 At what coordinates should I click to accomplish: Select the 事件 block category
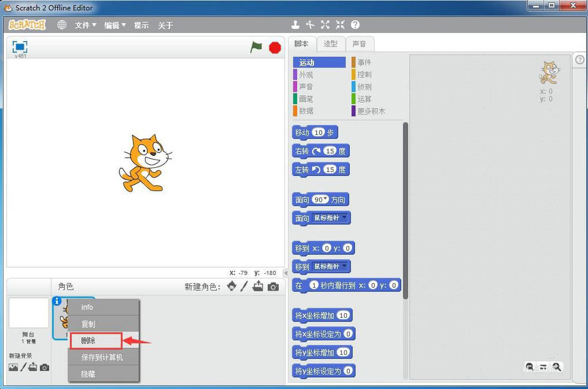(365, 62)
